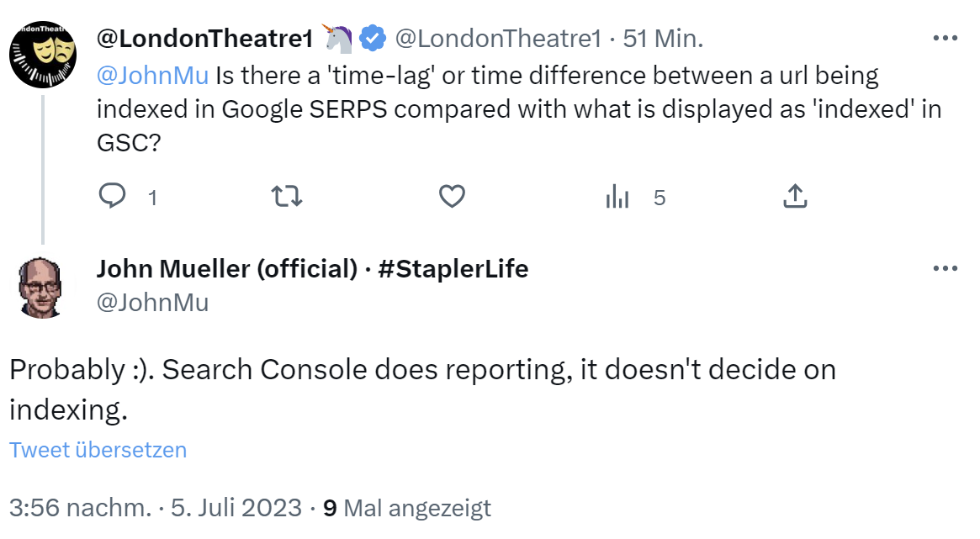
Task: Share the LondonTheatre1 tweet
Action: [x=794, y=196]
